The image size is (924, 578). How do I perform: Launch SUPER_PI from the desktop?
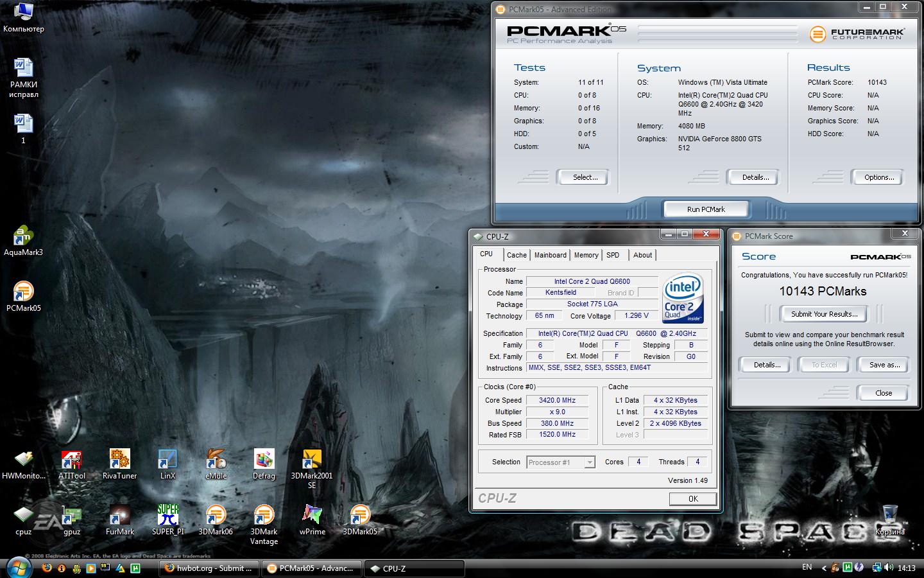pos(167,520)
